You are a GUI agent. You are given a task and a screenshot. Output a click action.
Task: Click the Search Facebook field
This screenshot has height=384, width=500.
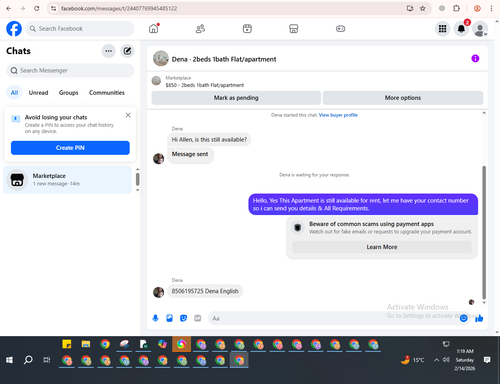click(x=80, y=29)
